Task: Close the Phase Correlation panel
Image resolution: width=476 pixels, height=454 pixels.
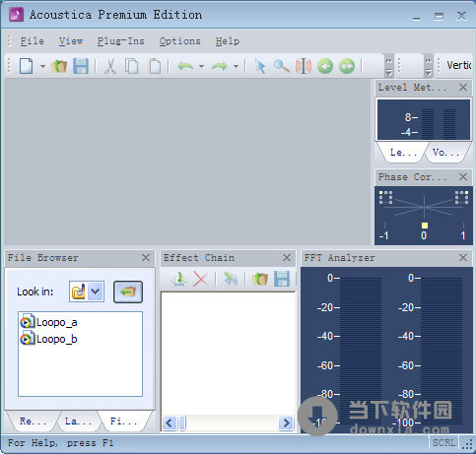Action: [x=463, y=177]
